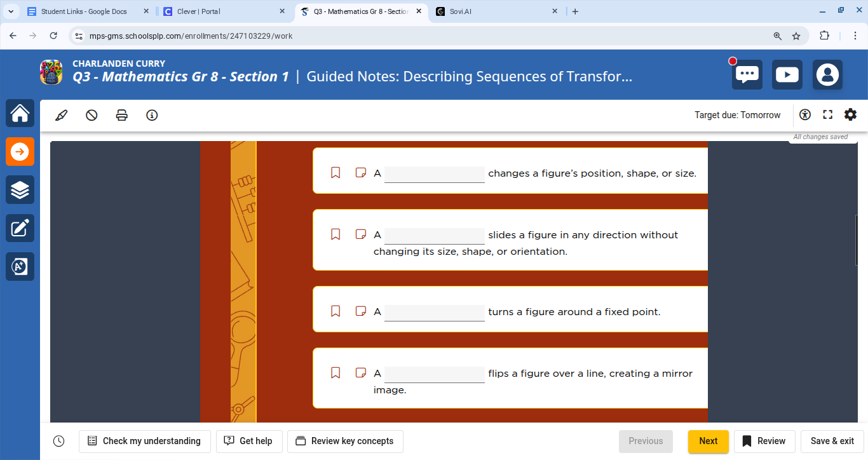
Task: Expand the browser extensions menu
Action: pyautogui.click(x=824, y=36)
